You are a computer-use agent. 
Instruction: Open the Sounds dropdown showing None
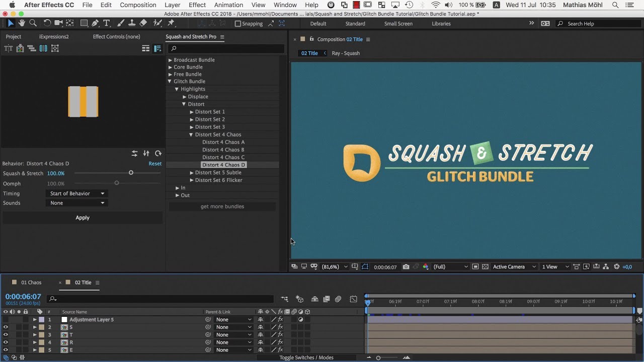[x=77, y=203]
